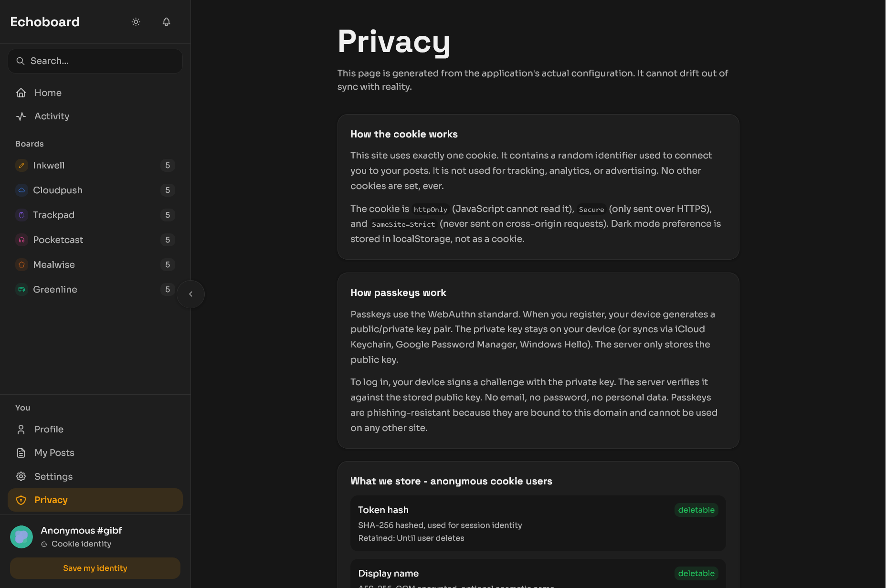
Task: Open the Activity page
Action: coord(52,116)
